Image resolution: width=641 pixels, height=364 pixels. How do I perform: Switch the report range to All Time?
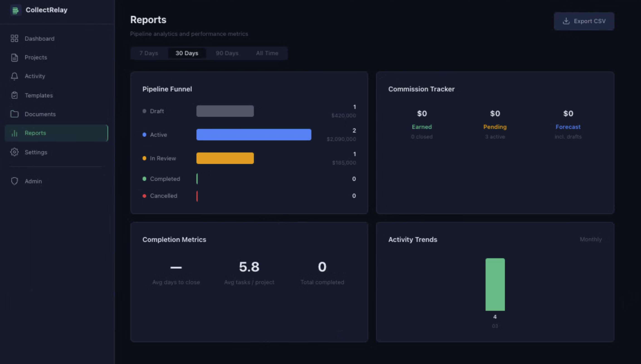(267, 53)
